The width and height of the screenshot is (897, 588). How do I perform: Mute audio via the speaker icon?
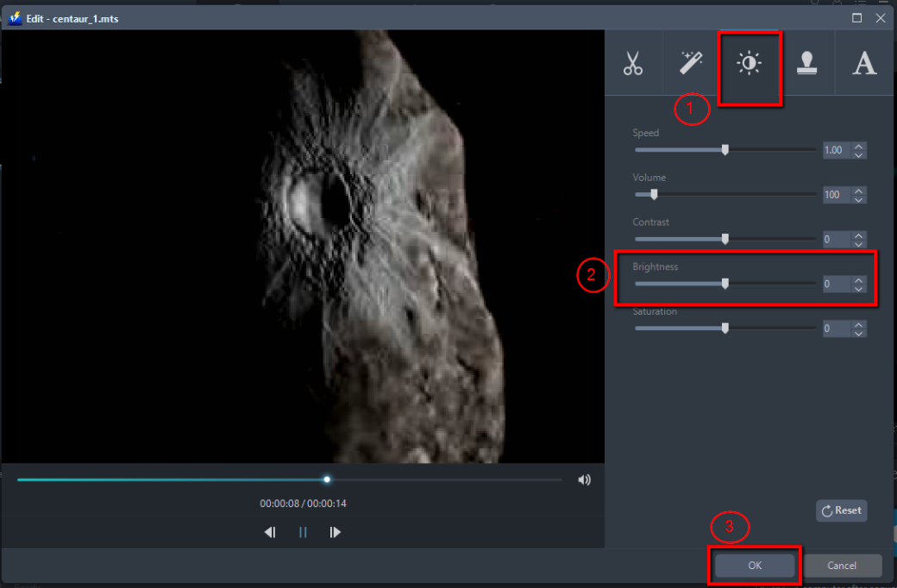point(585,480)
